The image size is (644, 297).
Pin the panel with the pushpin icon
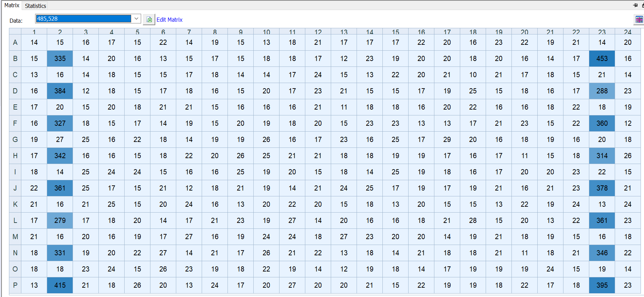pyautogui.click(x=635, y=5)
